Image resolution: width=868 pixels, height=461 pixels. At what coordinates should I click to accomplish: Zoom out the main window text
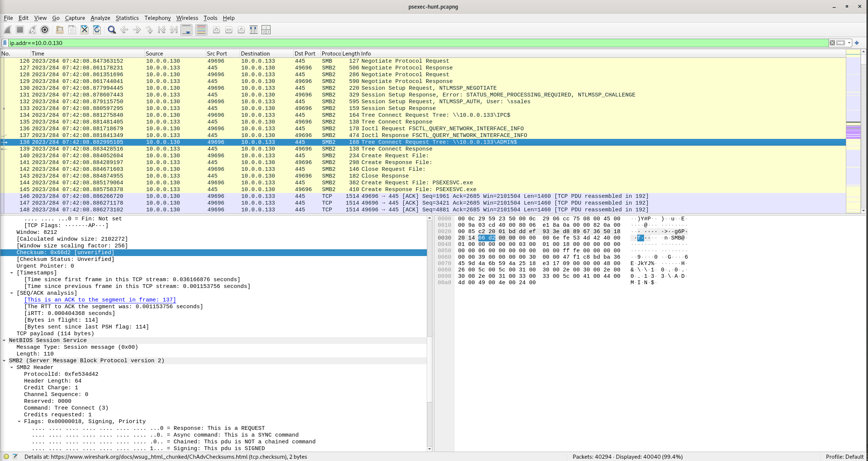coord(229,30)
